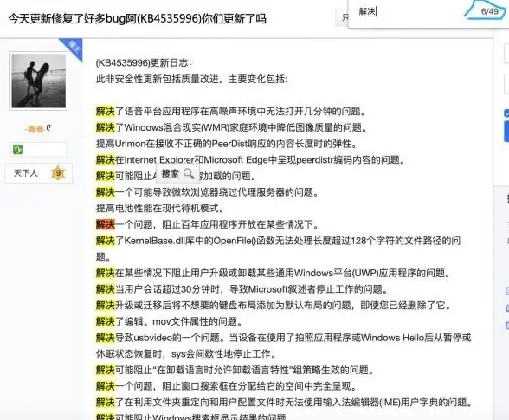The image size is (509, 420).
Task: Click the checked blue checkbox on right edge
Action: coord(506,113)
